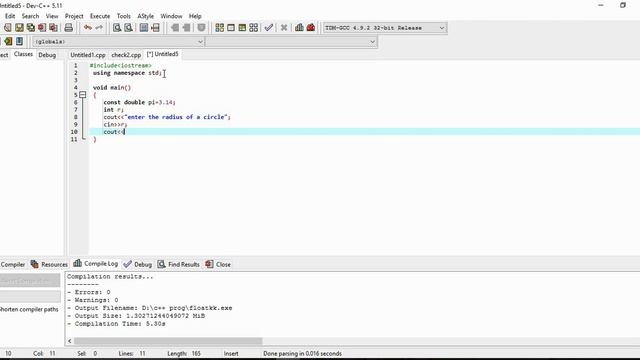Click the grey X Stop execution icon
Viewport: 640px width, 360px height.
tap(284, 28)
